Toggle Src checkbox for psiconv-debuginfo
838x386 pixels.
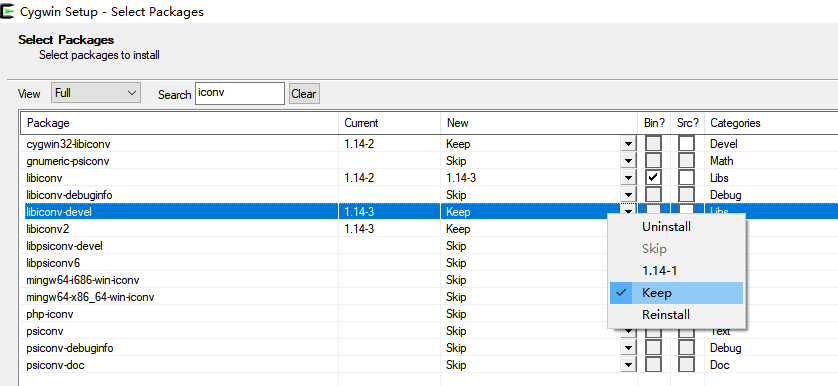click(687, 348)
